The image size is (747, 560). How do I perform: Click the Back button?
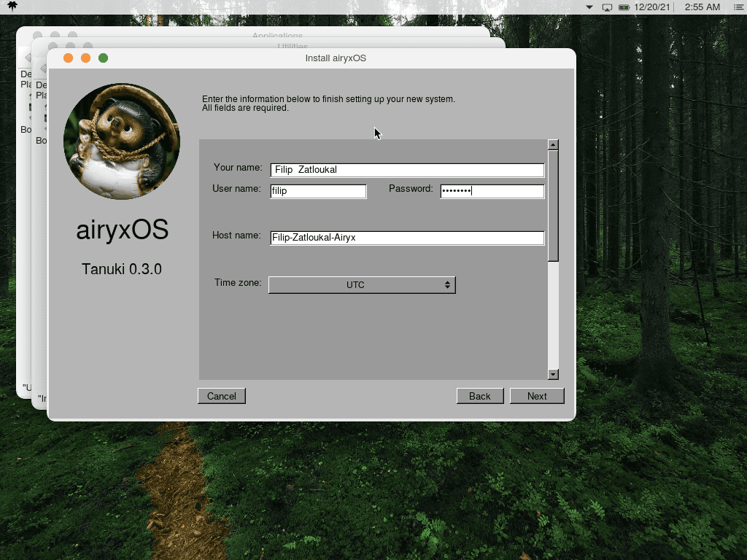coord(480,396)
